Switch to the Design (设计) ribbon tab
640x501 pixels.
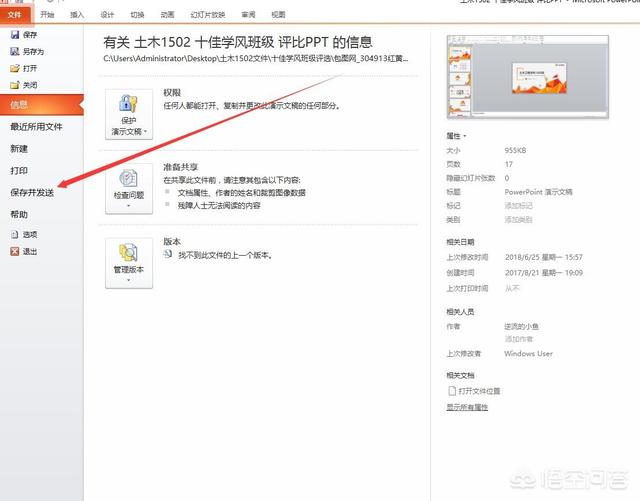(107, 15)
